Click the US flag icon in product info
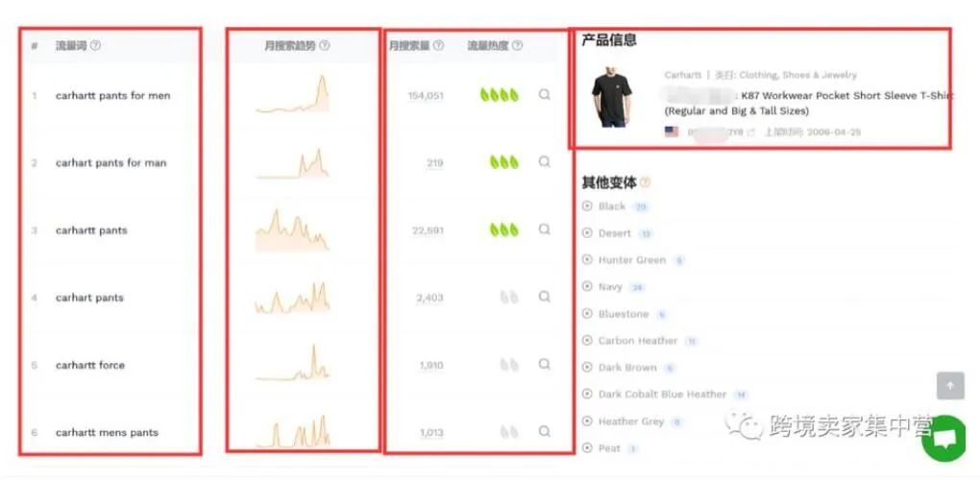Viewport: 980px width, 480px height. 672,132
